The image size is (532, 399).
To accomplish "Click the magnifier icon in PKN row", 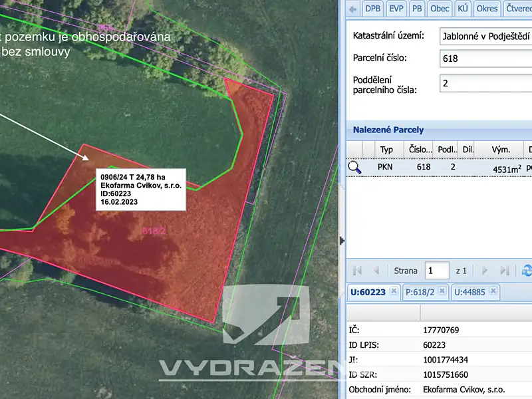I will [354, 168].
